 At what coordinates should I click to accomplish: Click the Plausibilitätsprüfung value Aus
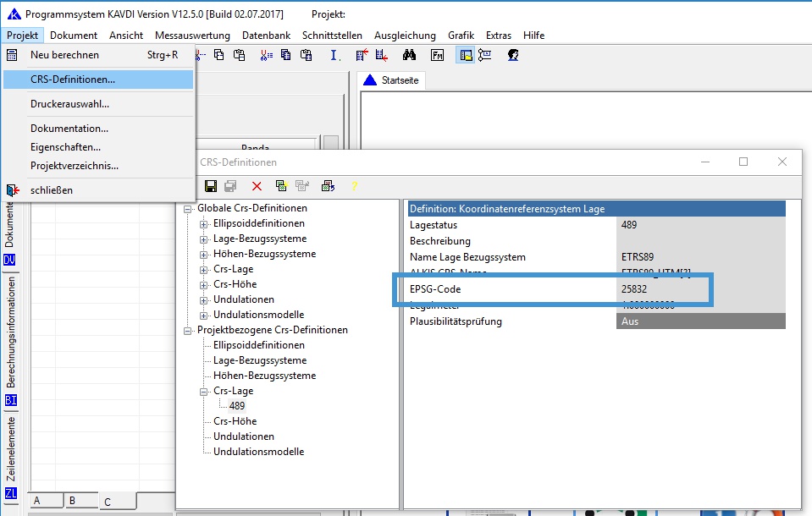click(701, 321)
